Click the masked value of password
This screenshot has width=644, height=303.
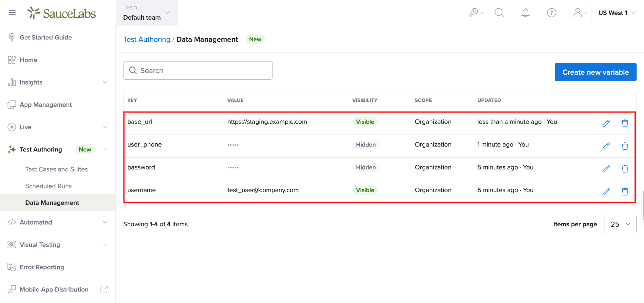pyautogui.click(x=233, y=168)
